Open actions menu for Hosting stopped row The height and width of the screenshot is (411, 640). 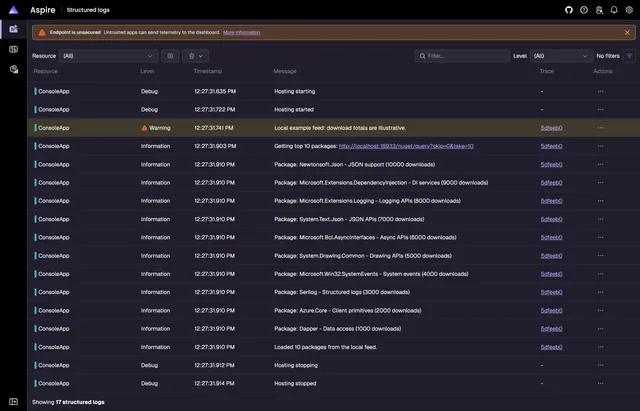pos(600,383)
